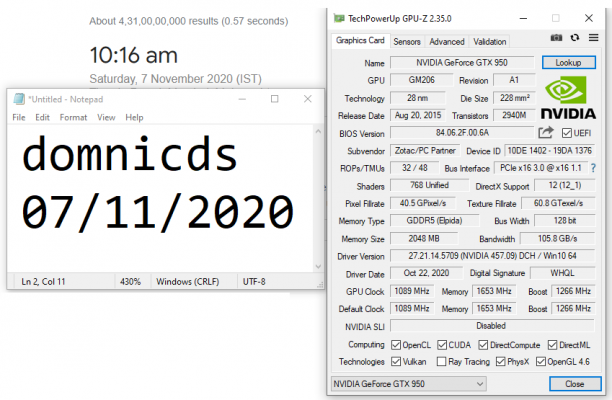This screenshot has height=400, width=612.
Task: Click the NVIDIA logo in GPU-Z
Action: [x=568, y=97]
